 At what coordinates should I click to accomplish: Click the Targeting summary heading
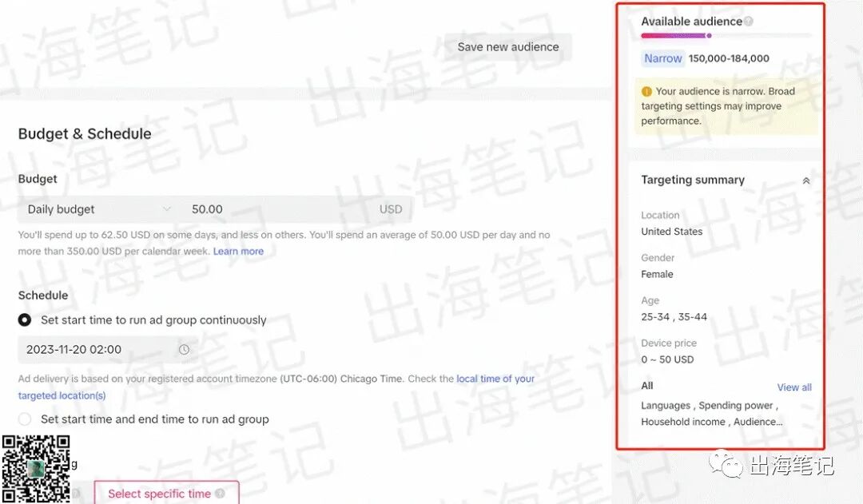click(x=692, y=180)
